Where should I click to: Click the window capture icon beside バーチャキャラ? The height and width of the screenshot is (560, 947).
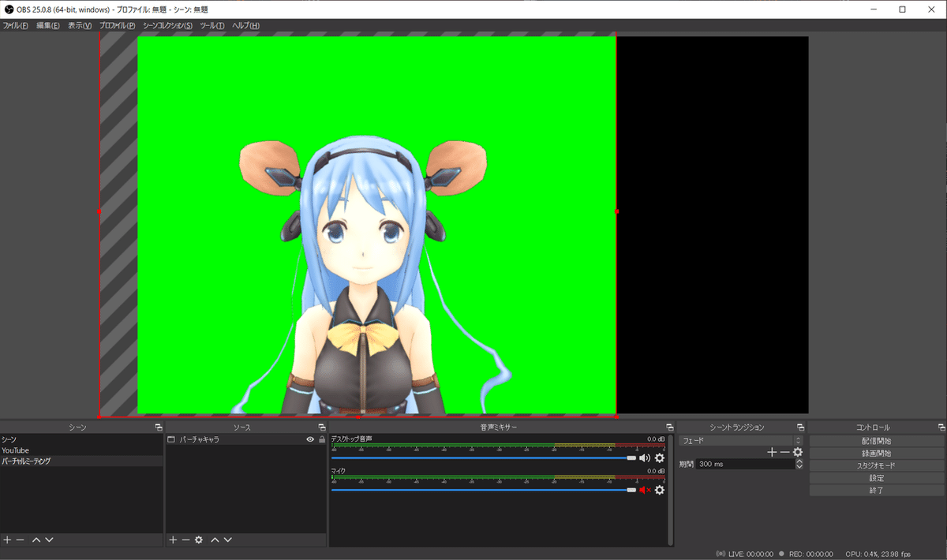coord(171,439)
